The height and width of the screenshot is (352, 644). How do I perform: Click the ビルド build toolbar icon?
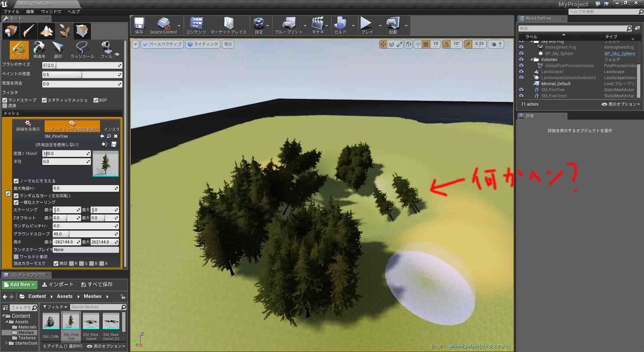coord(341,26)
